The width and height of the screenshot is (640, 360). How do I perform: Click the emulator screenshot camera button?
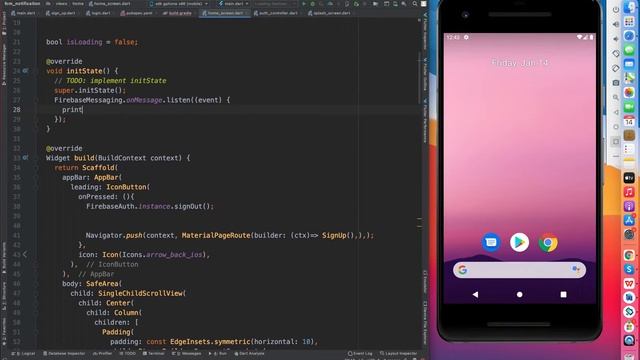(x=616, y=83)
